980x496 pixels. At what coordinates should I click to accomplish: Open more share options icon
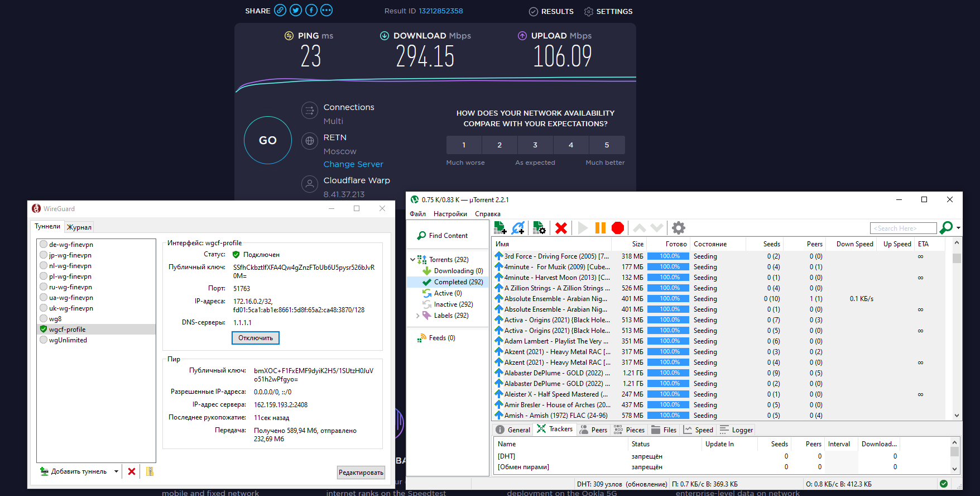tap(326, 10)
